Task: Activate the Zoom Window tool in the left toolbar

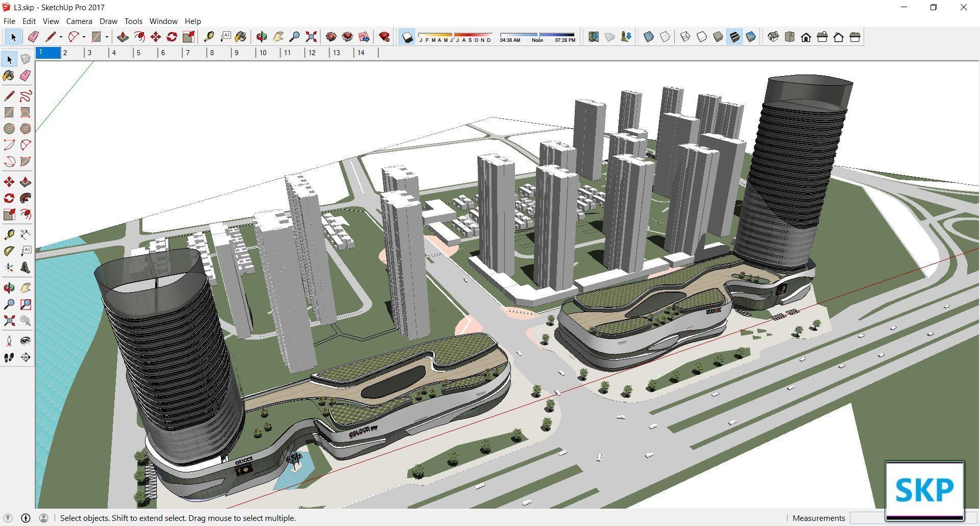Action: pyautogui.click(x=26, y=305)
